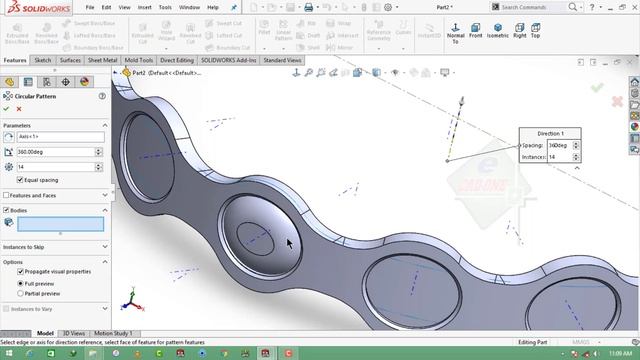Open the Tools menu
Viewport: 640px width, 360px height.
coord(165,7)
